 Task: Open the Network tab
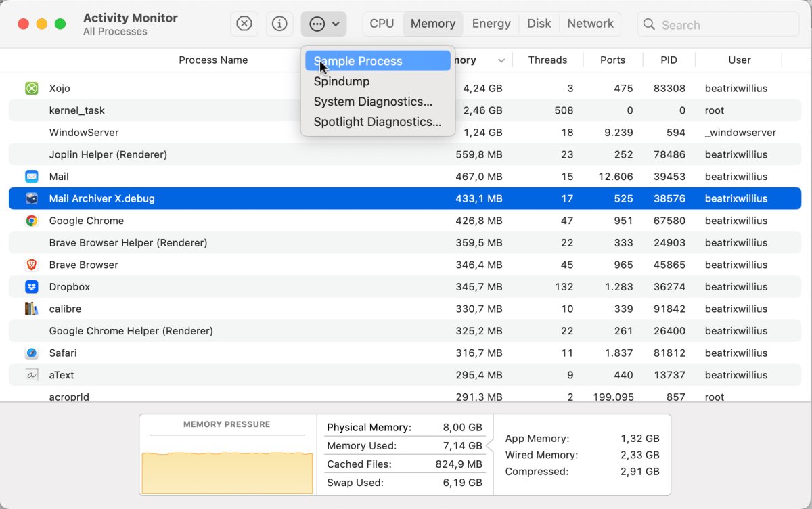[589, 23]
